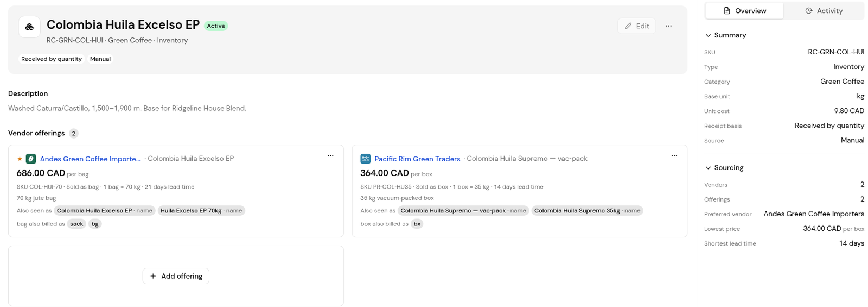Image resolution: width=868 pixels, height=307 pixels.
Task: Click the bx unit alias chip
Action: 417,224
